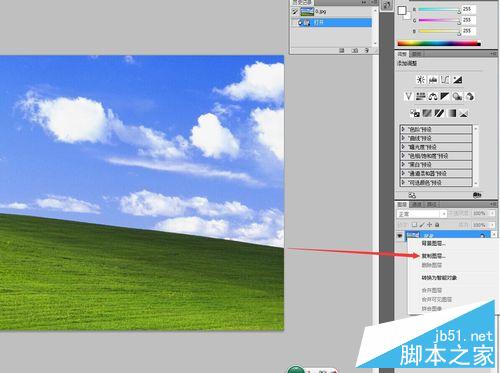Pick a color from the spectrum ramp bar
Image resolution: width=500 pixels, height=373 pixels.
[439, 44]
